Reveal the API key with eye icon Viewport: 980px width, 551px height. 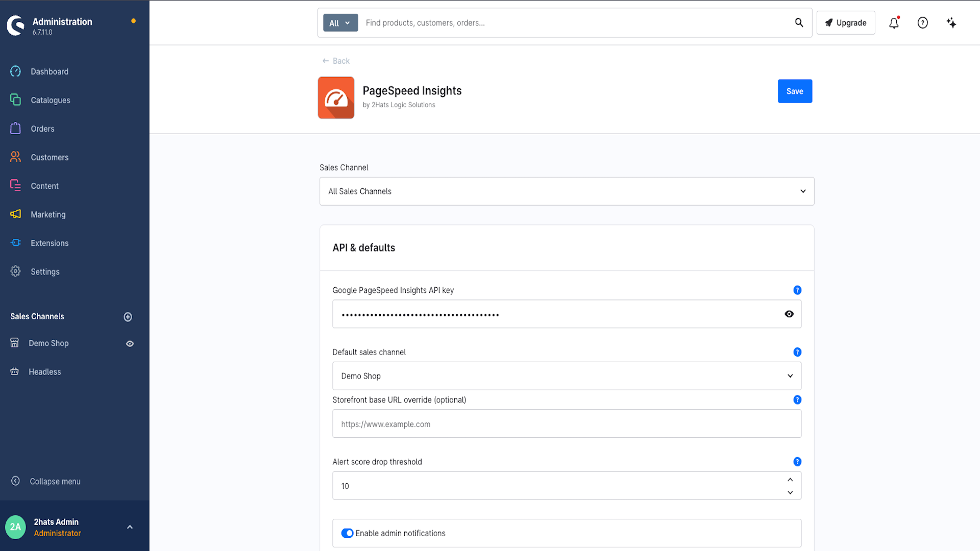click(x=789, y=314)
